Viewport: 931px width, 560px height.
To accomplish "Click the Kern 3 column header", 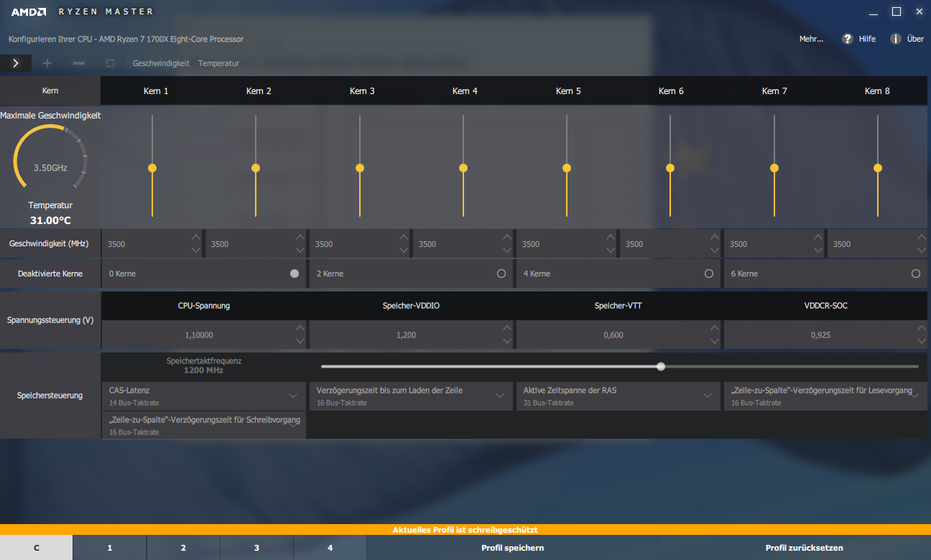I will point(362,91).
